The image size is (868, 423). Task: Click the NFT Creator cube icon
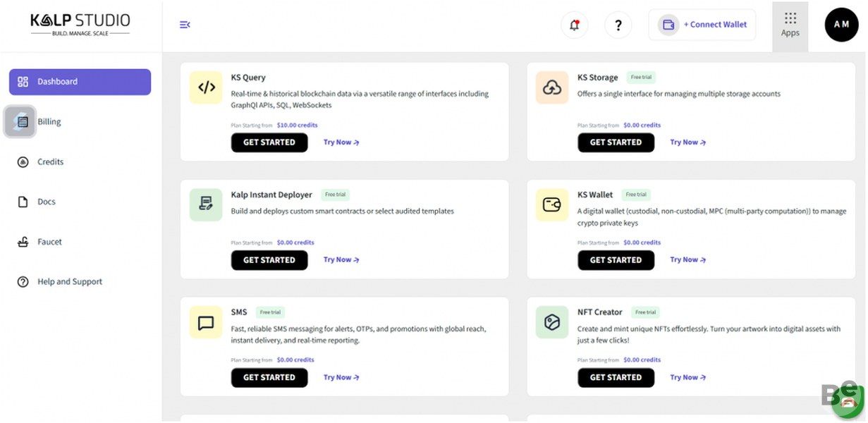click(x=552, y=322)
